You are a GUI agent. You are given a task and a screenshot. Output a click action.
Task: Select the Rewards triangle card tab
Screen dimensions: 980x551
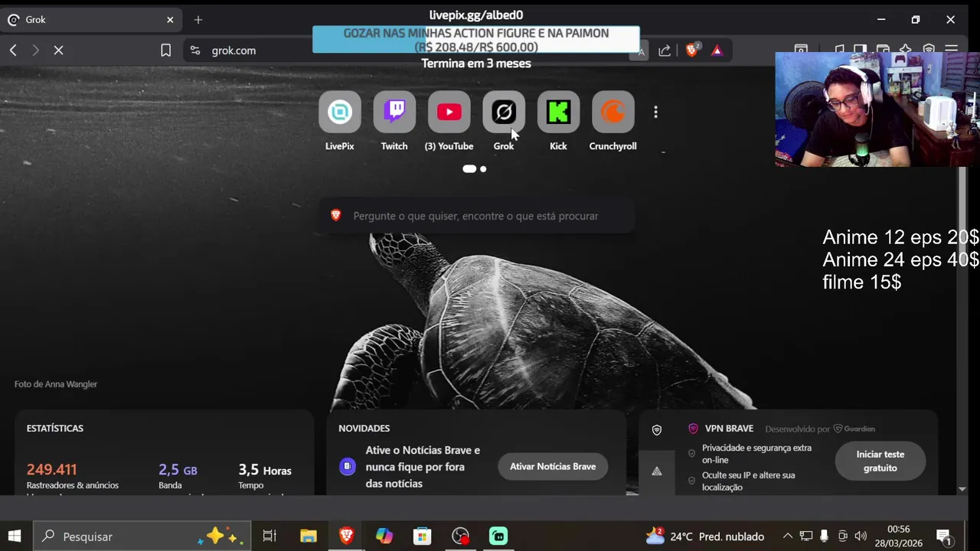656,471
